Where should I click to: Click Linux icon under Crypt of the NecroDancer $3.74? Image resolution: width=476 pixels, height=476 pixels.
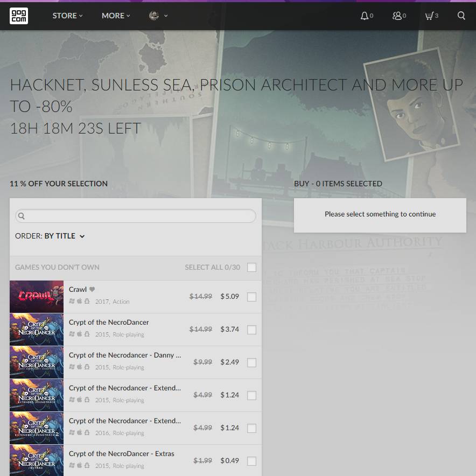click(x=87, y=334)
